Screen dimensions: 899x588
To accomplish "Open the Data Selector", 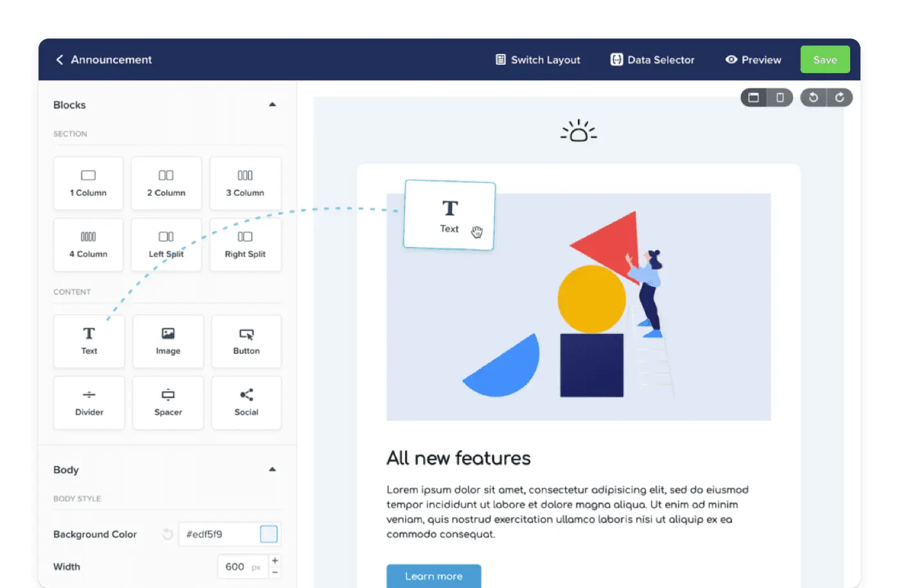I will 652,60.
